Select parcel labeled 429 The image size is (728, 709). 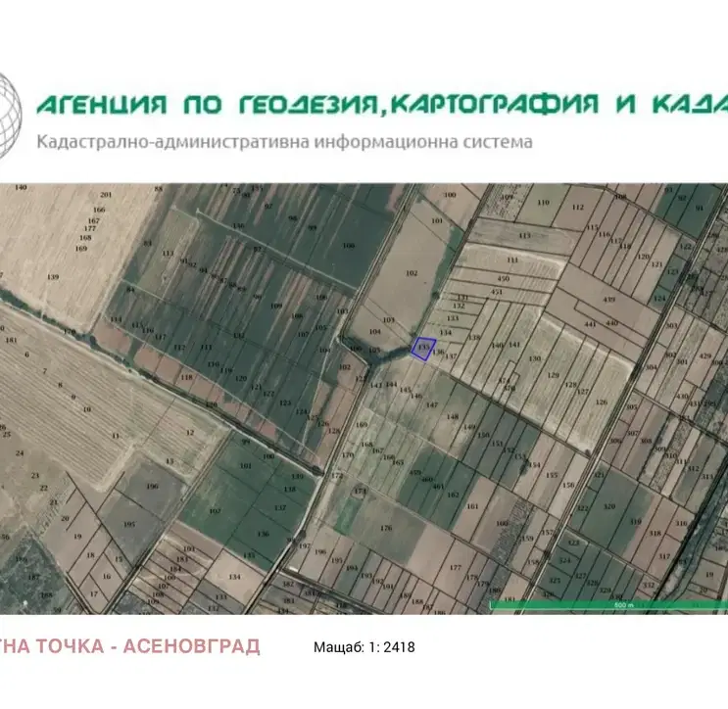(704, 355)
